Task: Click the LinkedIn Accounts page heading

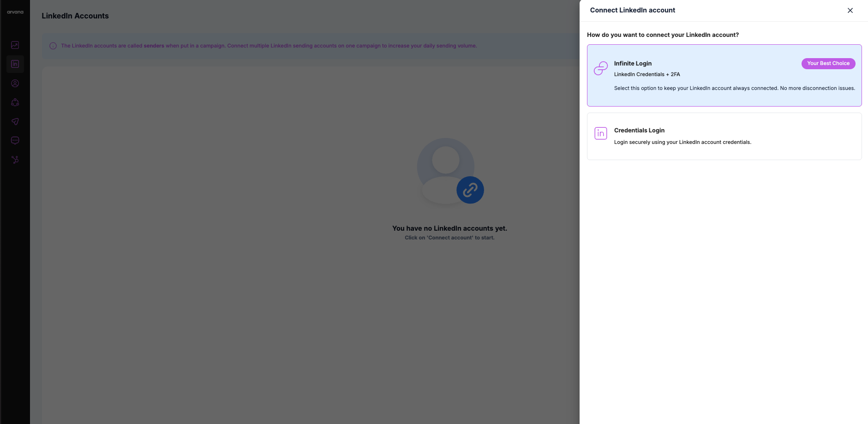Action: point(75,16)
